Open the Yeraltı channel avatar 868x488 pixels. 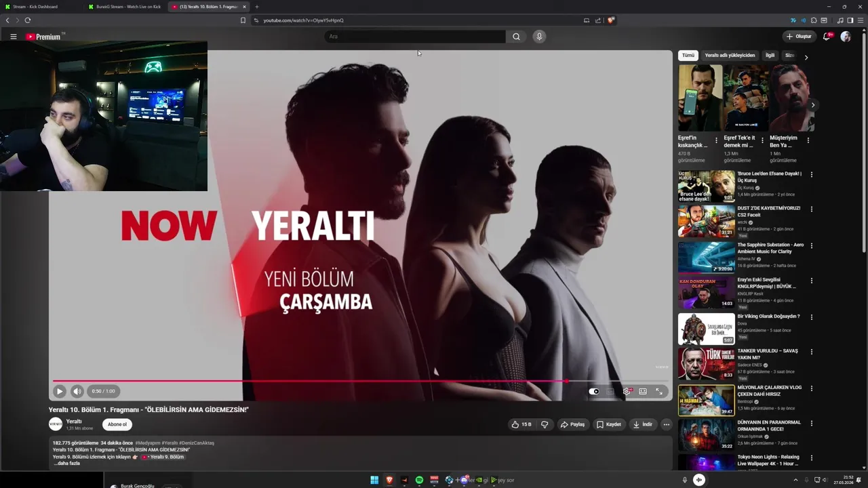click(x=56, y=424)
